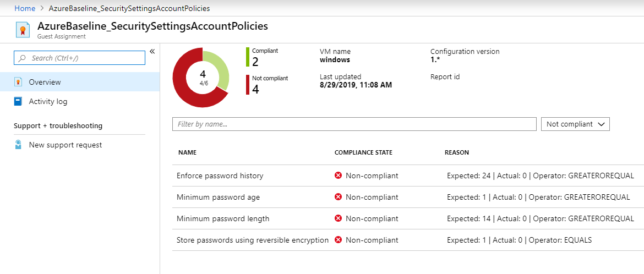Open the Overview menu item
644x274 pixels.
point(45,82)
